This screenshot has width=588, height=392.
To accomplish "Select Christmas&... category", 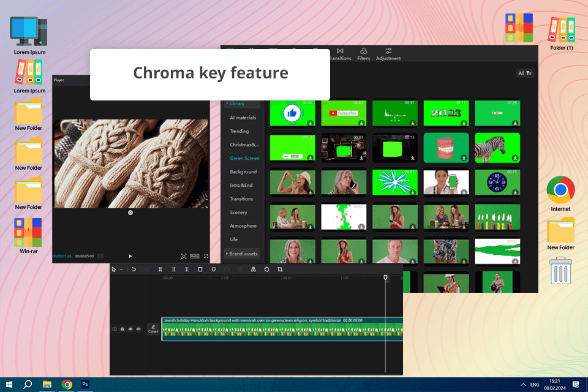I will 244,145.
